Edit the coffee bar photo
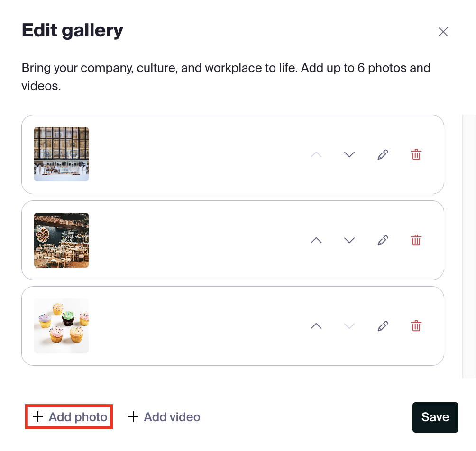476x451 pixels. coord(383,154)
